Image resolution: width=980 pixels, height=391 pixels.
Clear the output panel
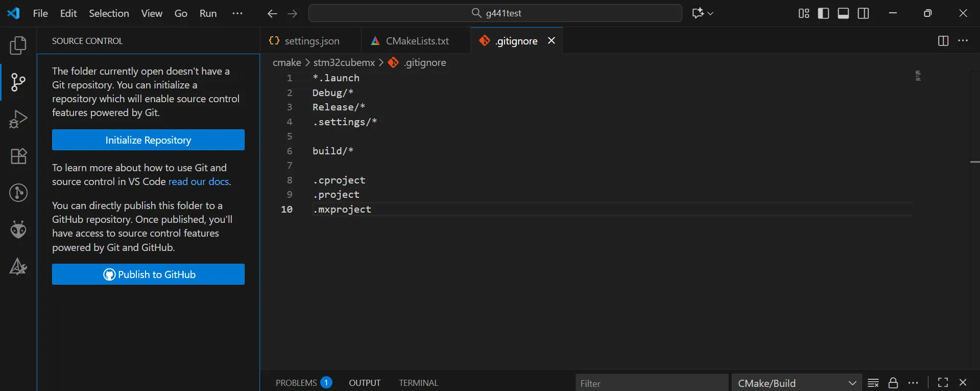(873, 383)
